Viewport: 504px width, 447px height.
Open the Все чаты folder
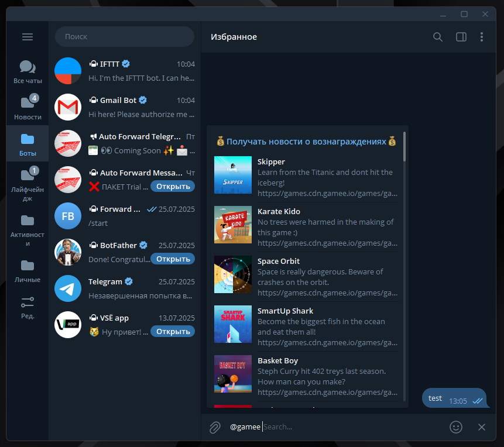pos(28,72)
